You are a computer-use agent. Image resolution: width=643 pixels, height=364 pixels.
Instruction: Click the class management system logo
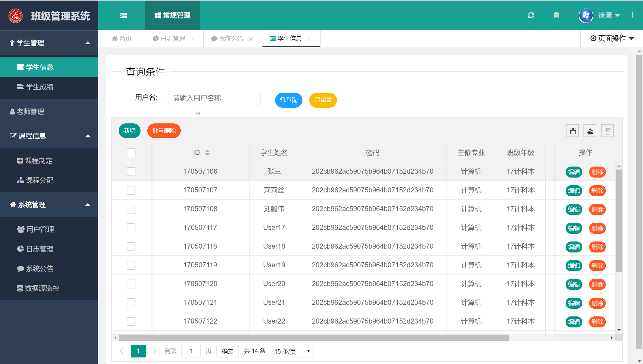coord(15,16)
